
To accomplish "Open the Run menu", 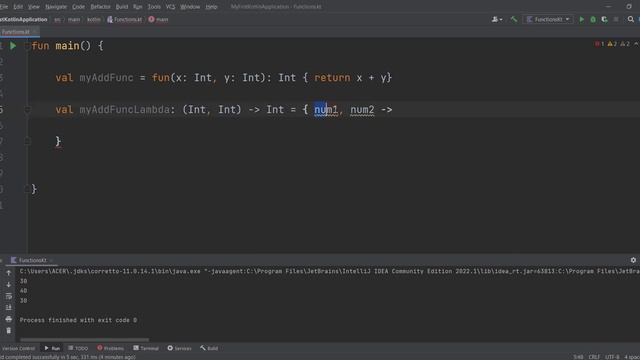I will tap(138, 7).
